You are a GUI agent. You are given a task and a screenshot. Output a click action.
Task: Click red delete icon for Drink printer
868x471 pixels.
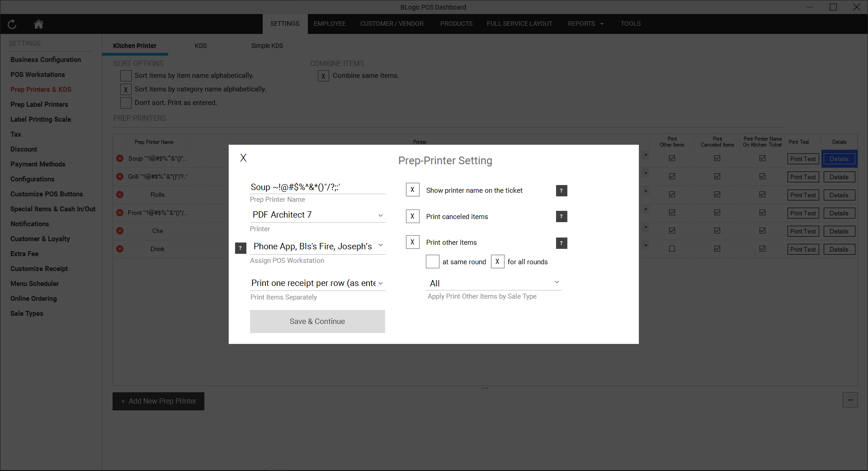(x=120, y=249)
